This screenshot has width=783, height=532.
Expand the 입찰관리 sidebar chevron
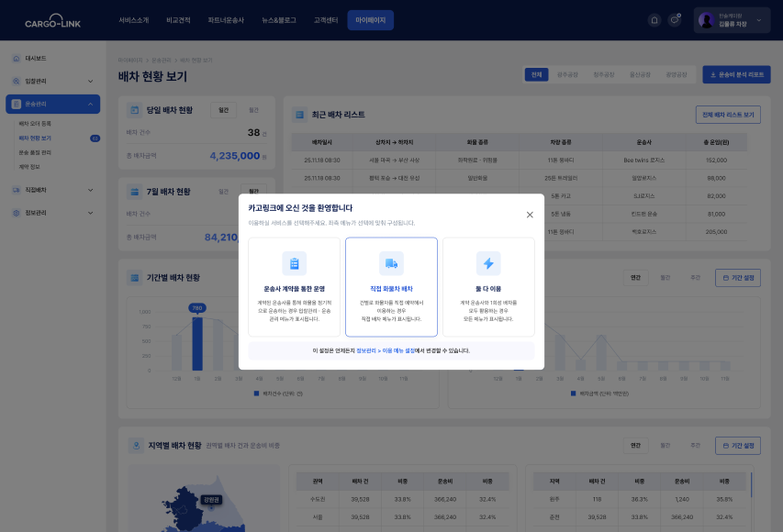click(x=90, y=82)
